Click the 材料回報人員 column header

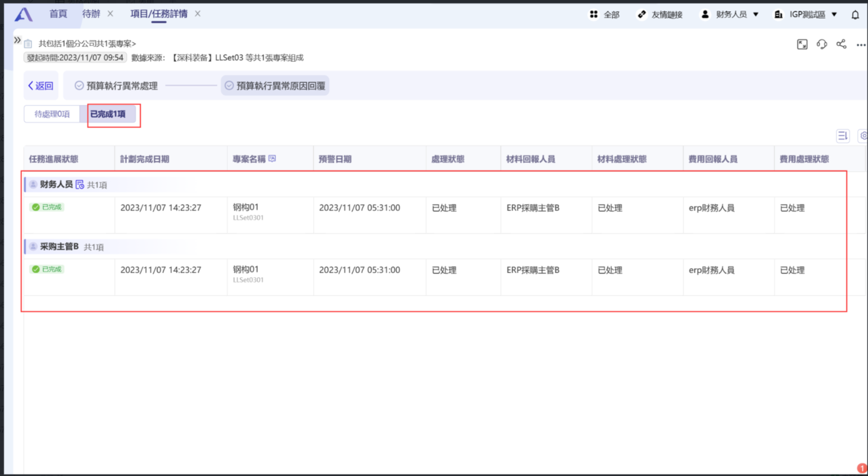coord(531,159)
